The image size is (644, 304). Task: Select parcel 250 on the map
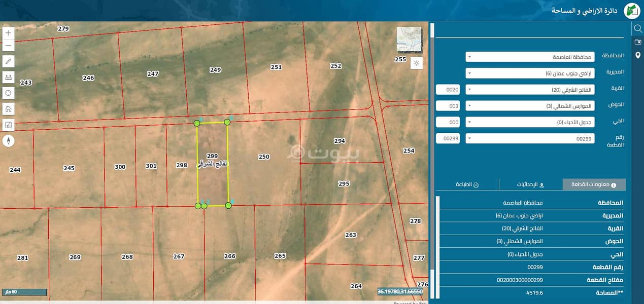click(x=264, y=157)
